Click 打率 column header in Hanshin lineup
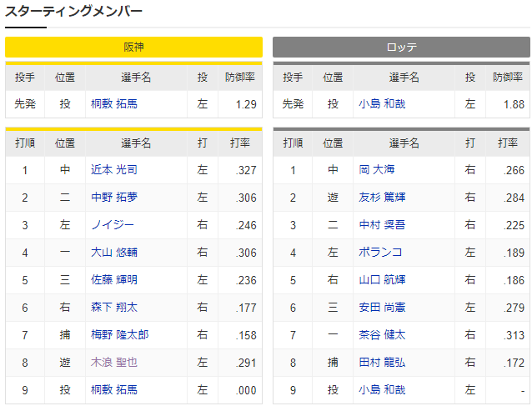Image resolution: width=532 pixels, height=406 pixels. (240, 143)
